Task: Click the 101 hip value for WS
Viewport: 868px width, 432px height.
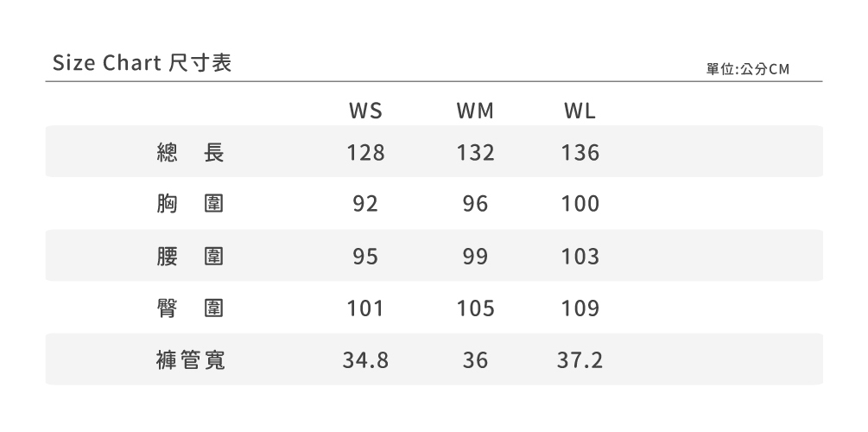Action: coord(365,308)
